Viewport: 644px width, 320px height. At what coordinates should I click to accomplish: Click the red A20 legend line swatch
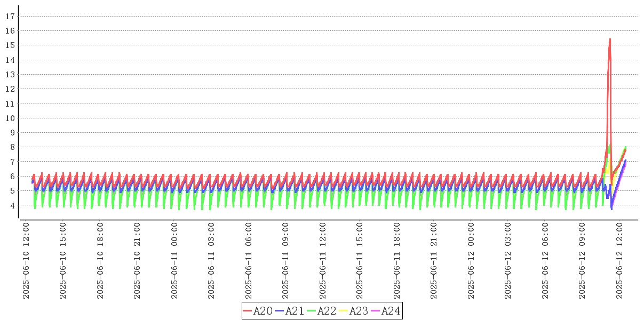pyautogui.click(x=248, y=311)
